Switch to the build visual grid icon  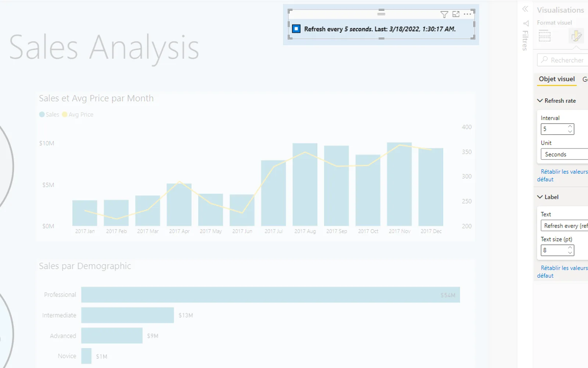(544, 36)
